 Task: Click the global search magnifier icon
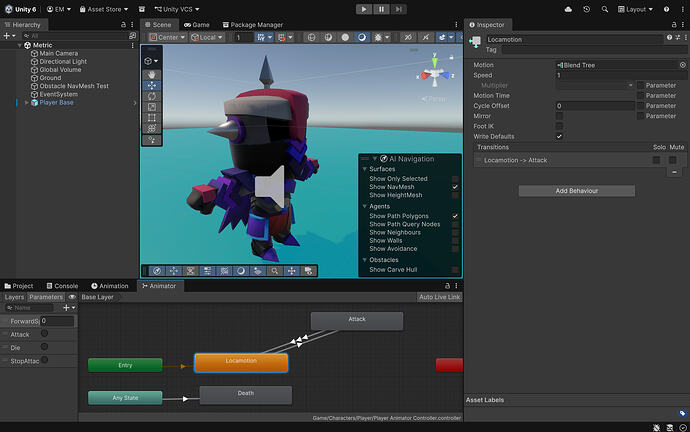(605, 9)
